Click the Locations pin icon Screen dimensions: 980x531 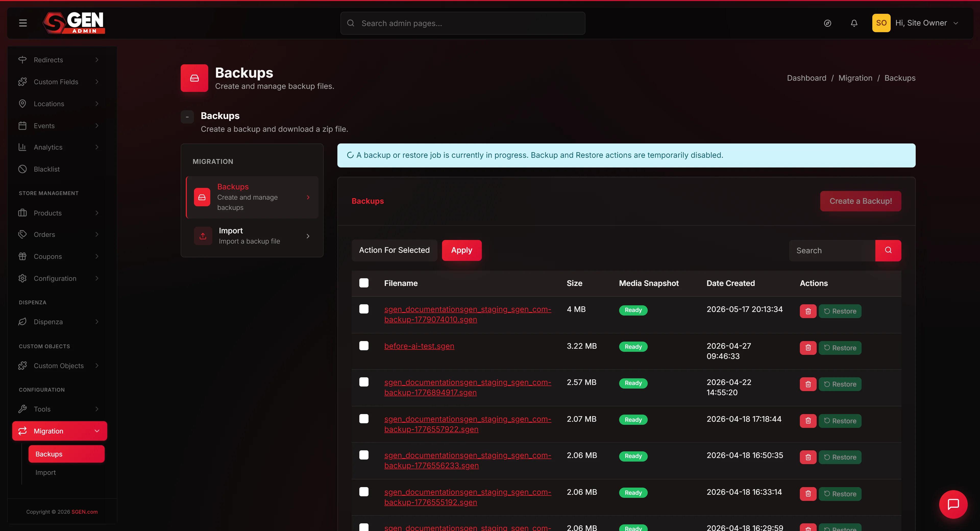pyautogui.click(x=22, y=104)
